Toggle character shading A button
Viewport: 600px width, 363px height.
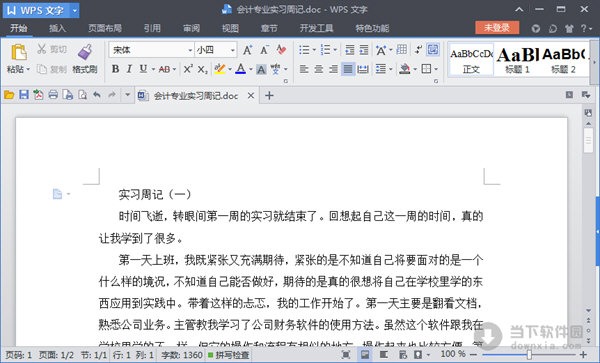[x=261, y=69]
